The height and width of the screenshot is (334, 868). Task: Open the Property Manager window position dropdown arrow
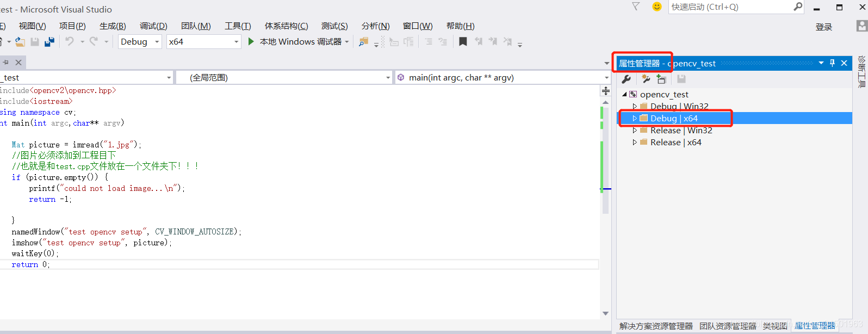pos(821,63)
